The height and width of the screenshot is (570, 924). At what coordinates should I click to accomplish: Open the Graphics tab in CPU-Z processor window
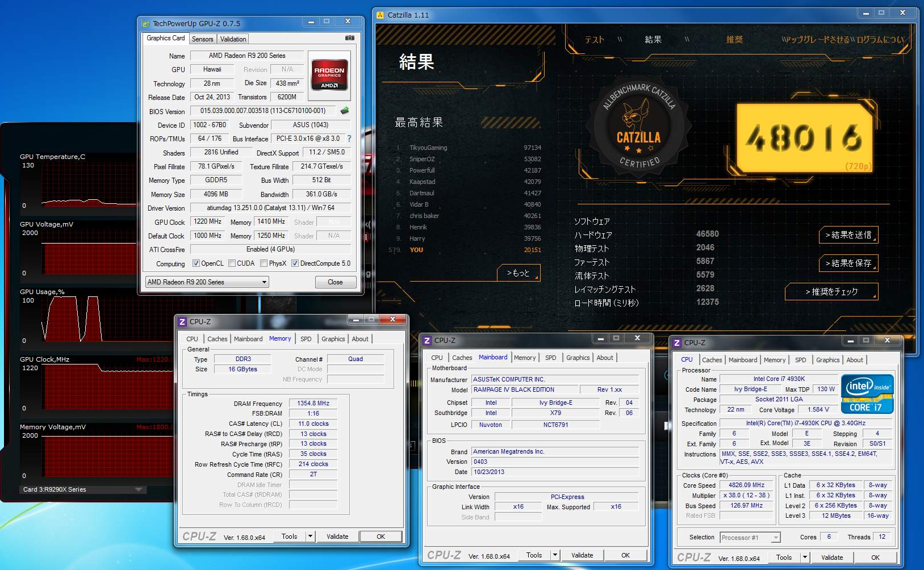827,360
